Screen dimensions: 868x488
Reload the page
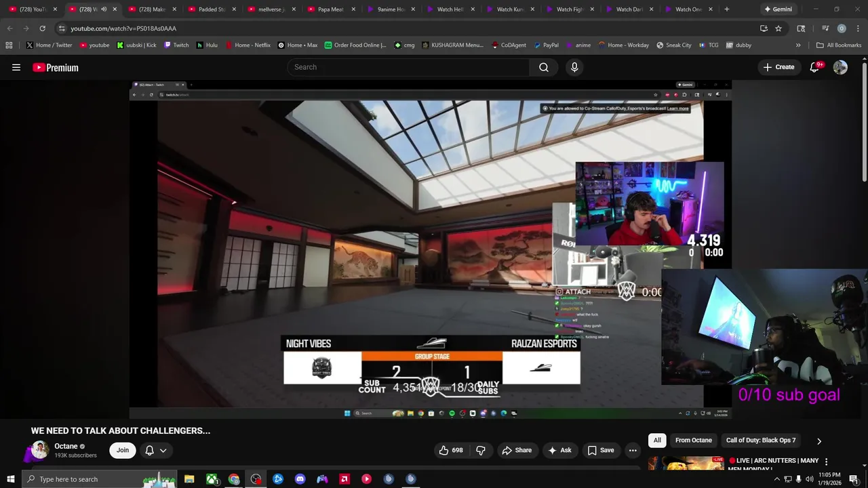(42, 28)
